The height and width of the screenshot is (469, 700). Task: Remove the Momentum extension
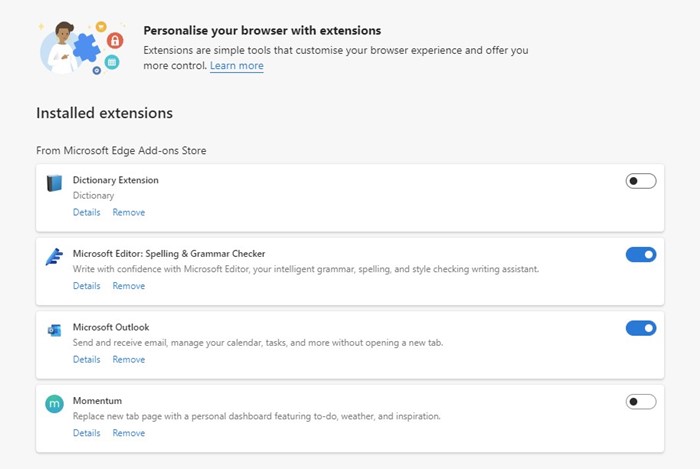point(128,433)
